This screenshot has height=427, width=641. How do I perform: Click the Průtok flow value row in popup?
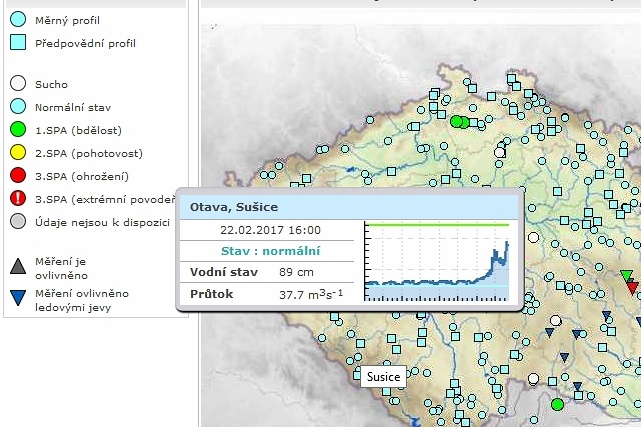[270, 295]
